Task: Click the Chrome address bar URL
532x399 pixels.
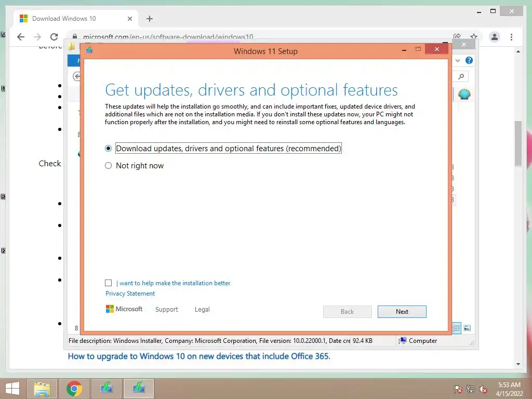Action: point(168,37)
